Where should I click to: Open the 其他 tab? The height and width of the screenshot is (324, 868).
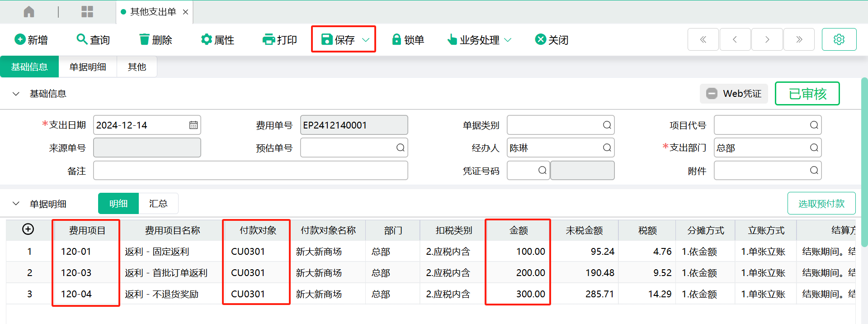pos(137,67)
